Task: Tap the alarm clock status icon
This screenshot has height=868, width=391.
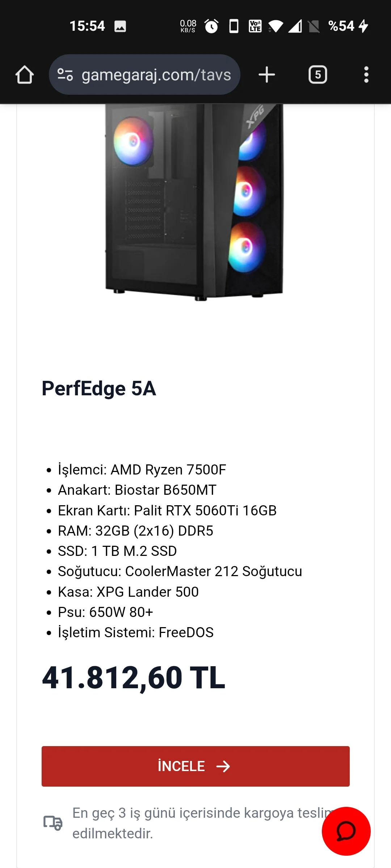Action: coord(211,26)
